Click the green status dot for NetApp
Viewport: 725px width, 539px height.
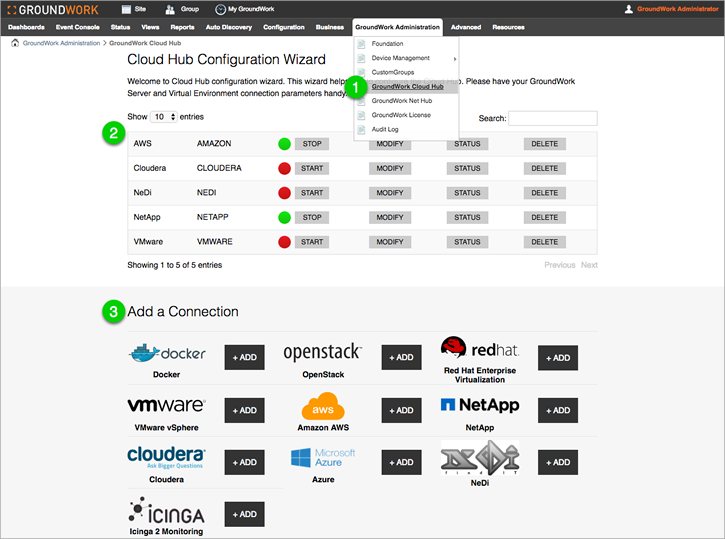tap(284, 217)
